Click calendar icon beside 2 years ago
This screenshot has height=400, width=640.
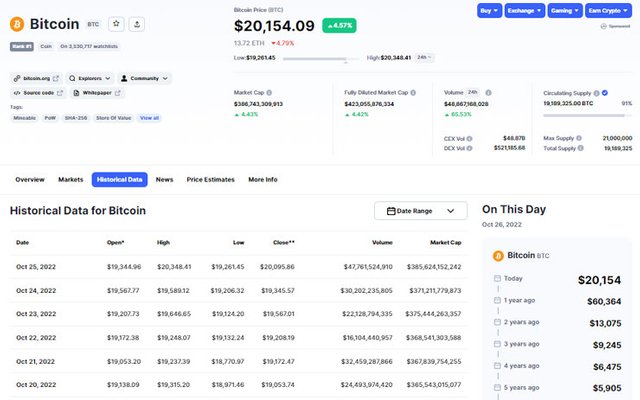497,322
